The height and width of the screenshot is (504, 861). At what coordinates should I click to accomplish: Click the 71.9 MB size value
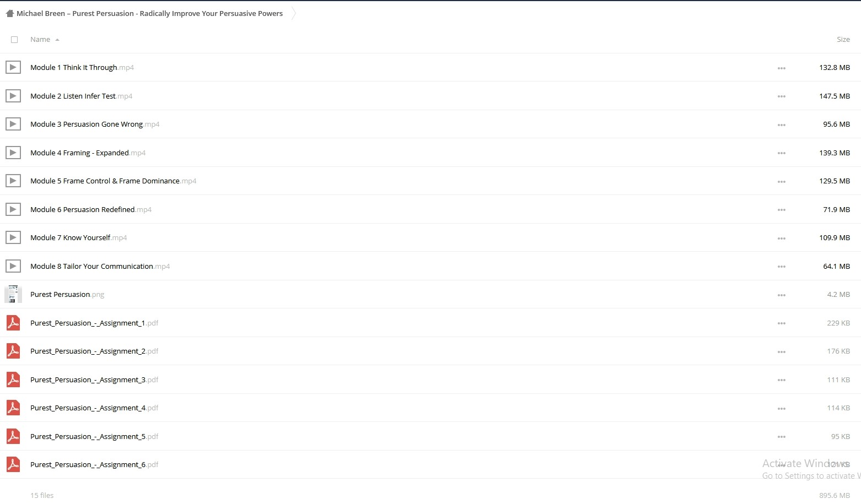[836, 209]
